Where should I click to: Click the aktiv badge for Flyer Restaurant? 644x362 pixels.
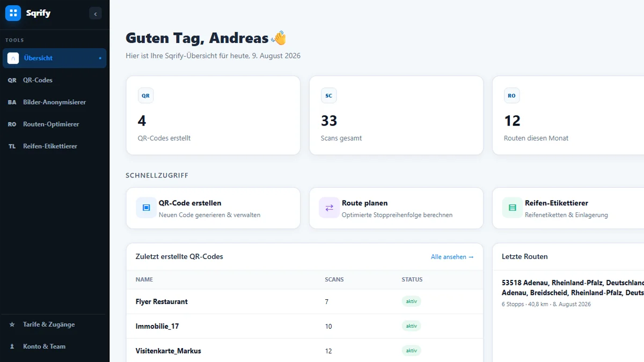pyautogui.click(x=412, y=301)
